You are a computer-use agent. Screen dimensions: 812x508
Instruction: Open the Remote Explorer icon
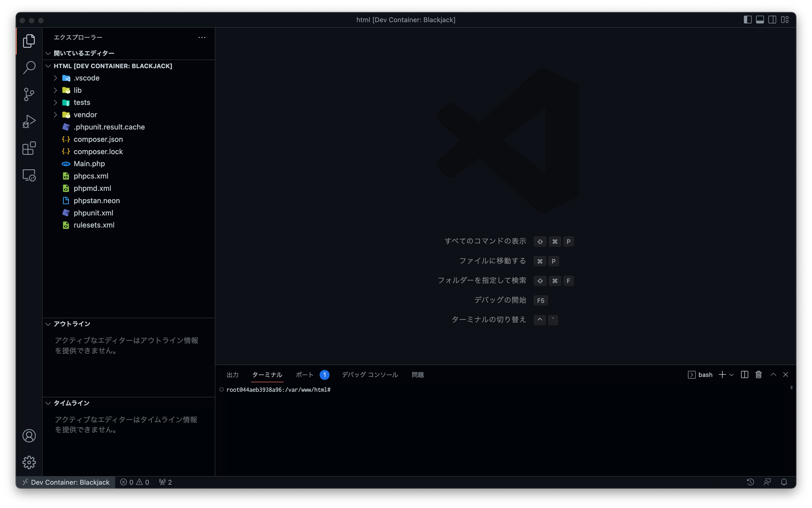[28, 175]
